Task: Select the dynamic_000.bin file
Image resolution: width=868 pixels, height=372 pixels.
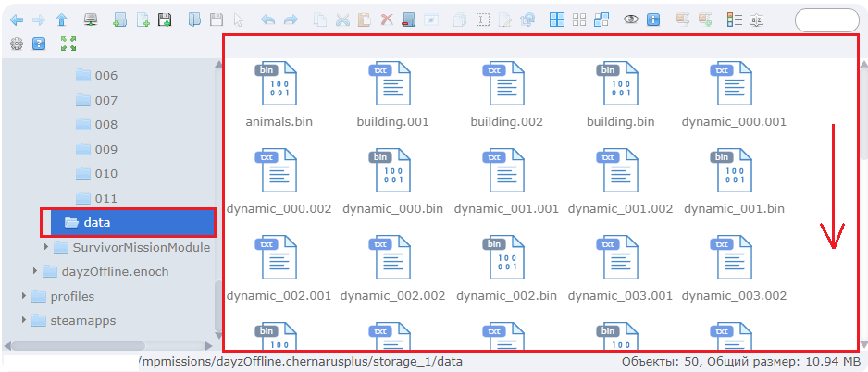Action: (392, 182)
